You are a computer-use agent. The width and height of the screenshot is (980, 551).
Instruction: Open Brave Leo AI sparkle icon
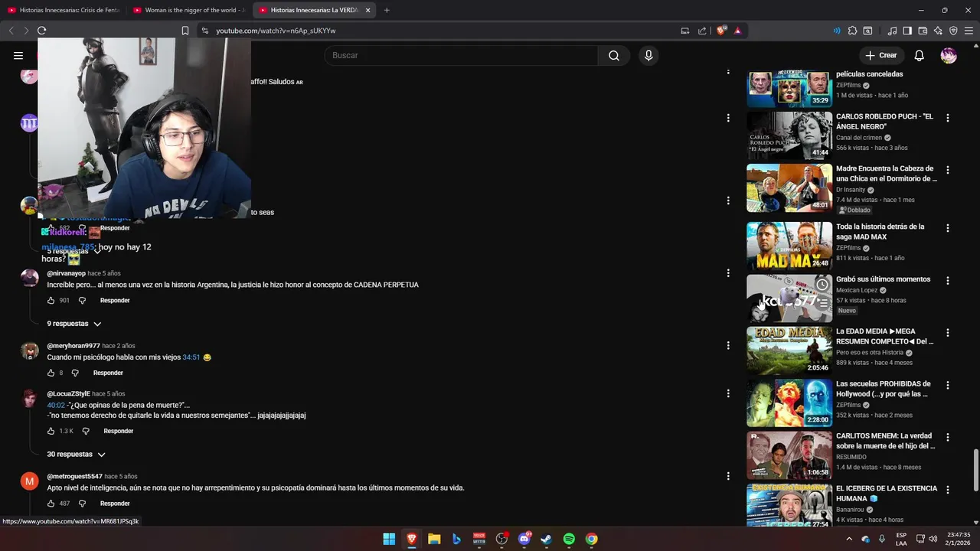click(x=938, y=31)
